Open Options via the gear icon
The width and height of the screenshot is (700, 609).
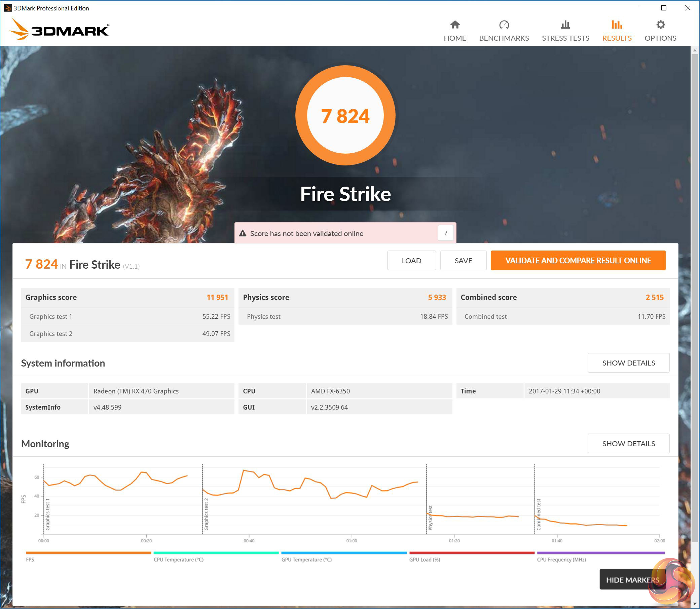(660, 25)
